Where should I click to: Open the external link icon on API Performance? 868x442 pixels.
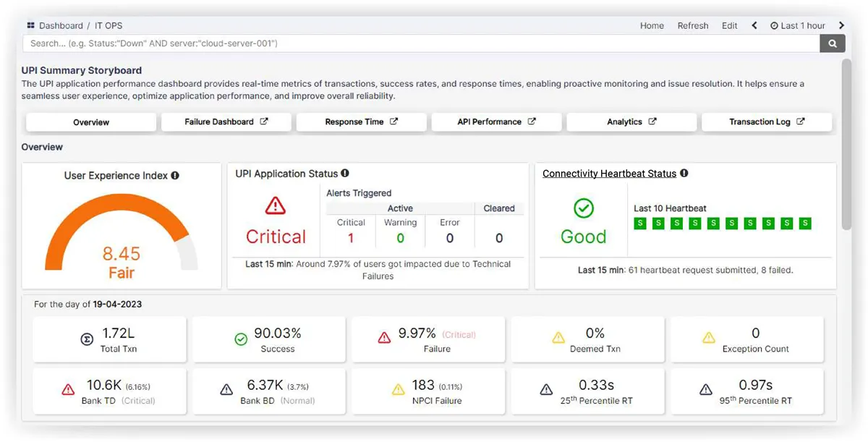(532, 122)
